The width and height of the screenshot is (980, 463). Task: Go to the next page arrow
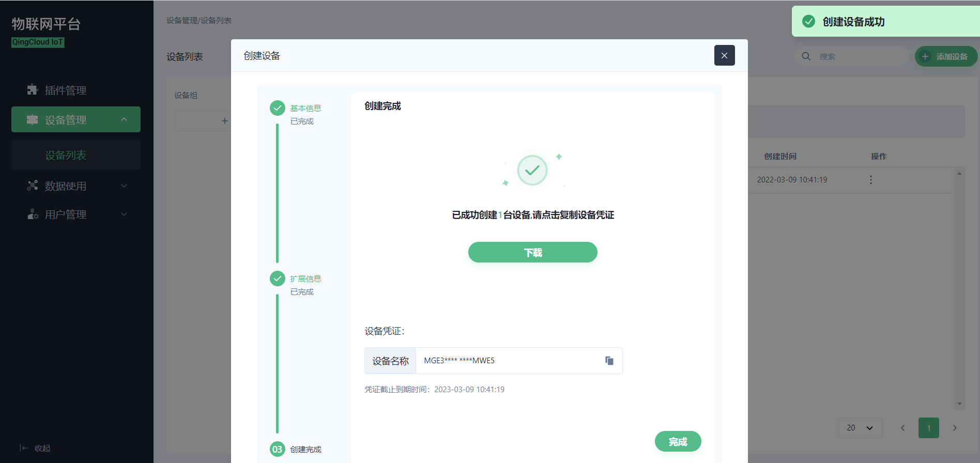(955, 428)
